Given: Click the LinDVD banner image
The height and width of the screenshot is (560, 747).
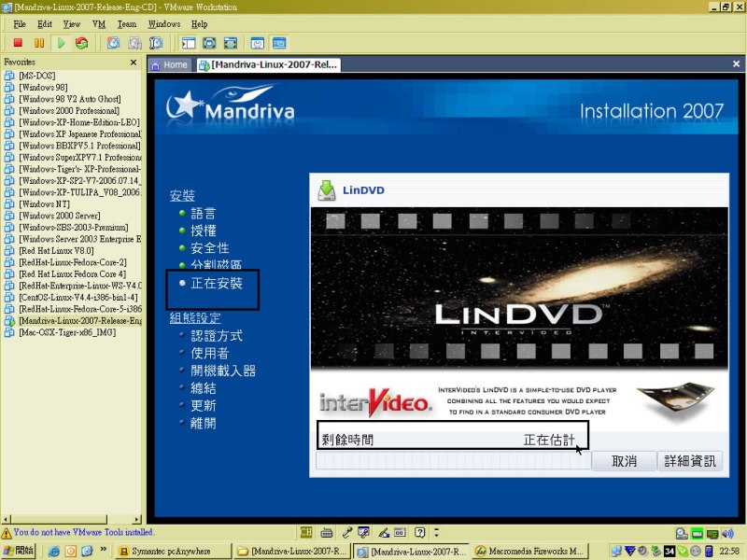Looking at the screenshot, I should pyautogui.click(x=519, y=288).
